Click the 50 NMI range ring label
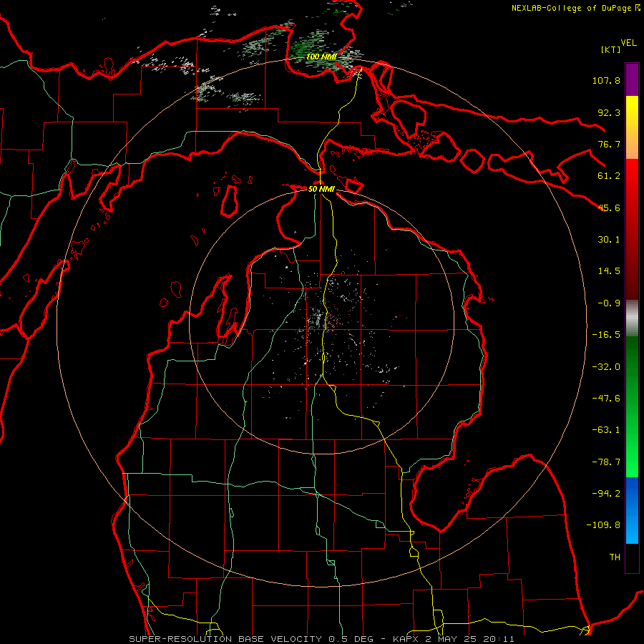 pos(321,189)
